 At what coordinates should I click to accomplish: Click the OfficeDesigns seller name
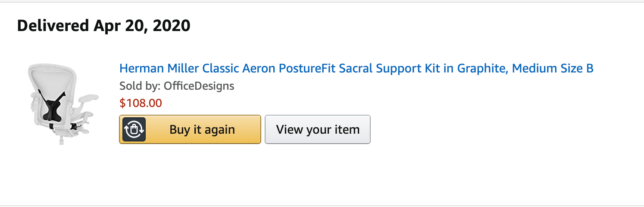click(x=199, y=86)
